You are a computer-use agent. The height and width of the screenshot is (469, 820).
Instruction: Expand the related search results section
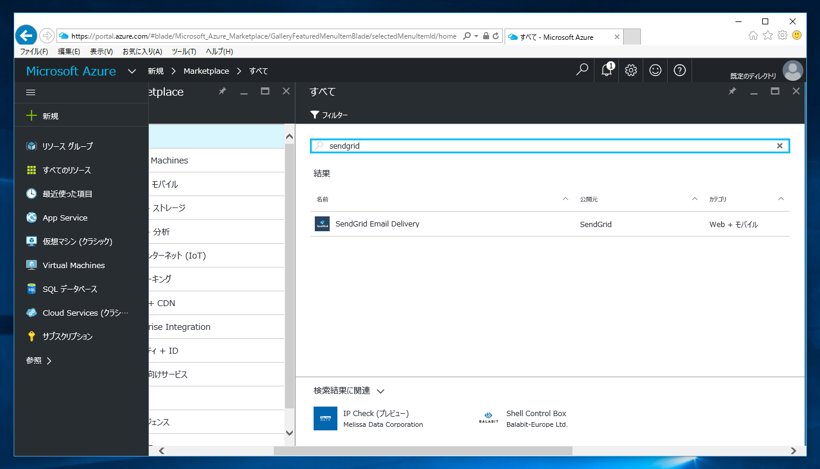click(380, 391)
